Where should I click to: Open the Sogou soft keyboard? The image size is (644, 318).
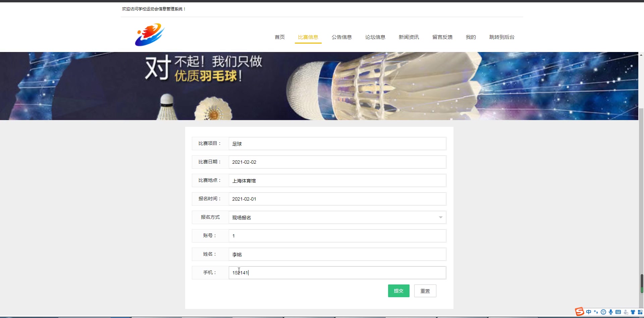[x=618, y=312]
